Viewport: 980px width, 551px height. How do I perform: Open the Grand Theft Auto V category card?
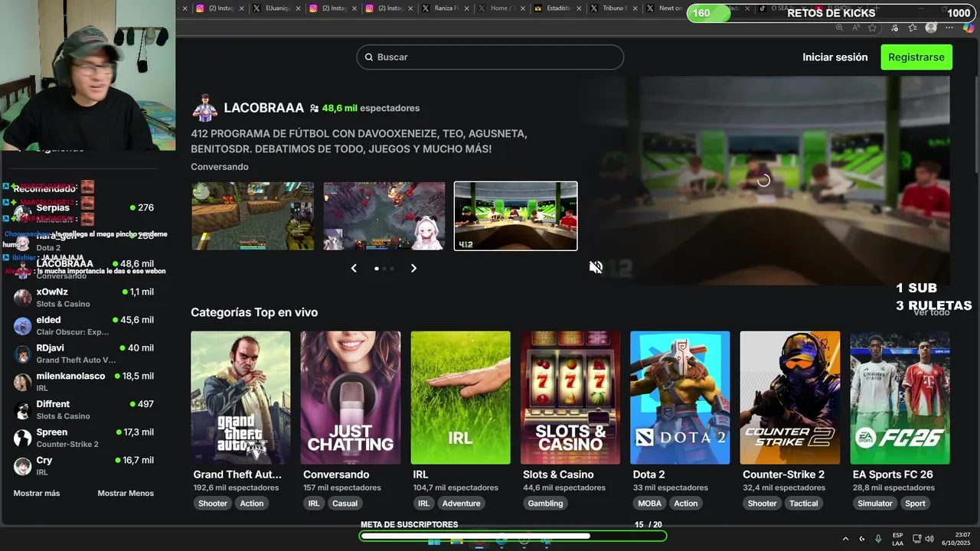coord(240,397)
